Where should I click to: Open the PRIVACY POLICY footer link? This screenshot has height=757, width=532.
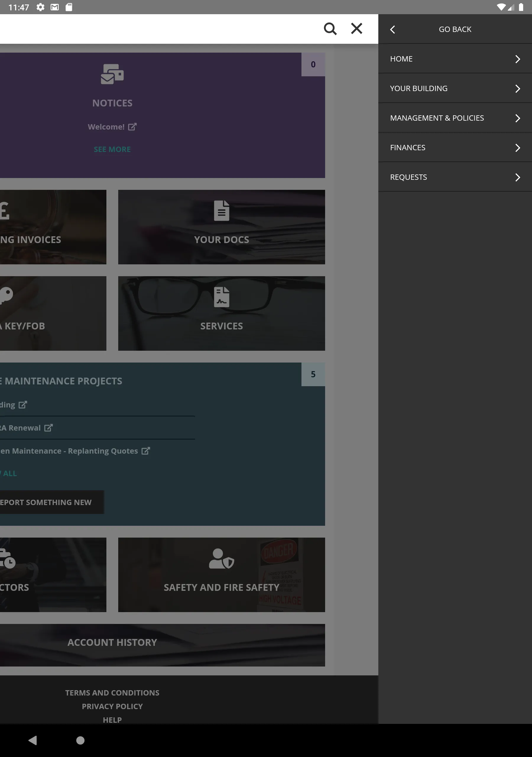click(112, 706)
